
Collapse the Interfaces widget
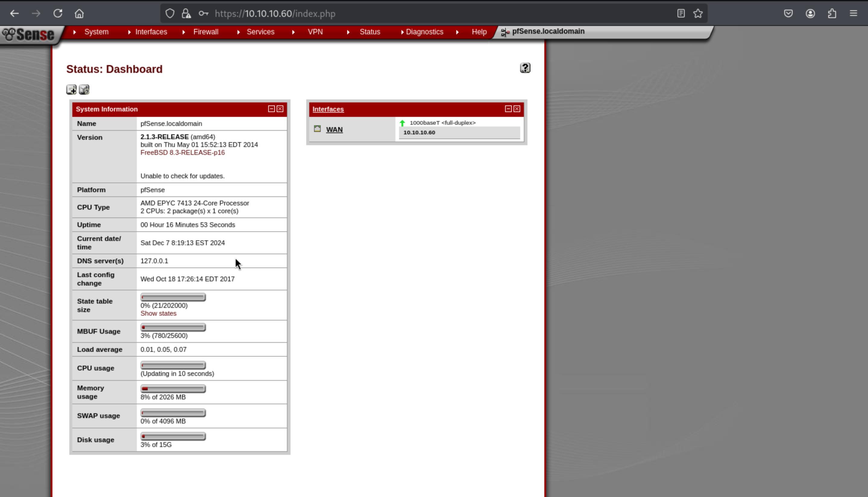(x=508, y=109)
